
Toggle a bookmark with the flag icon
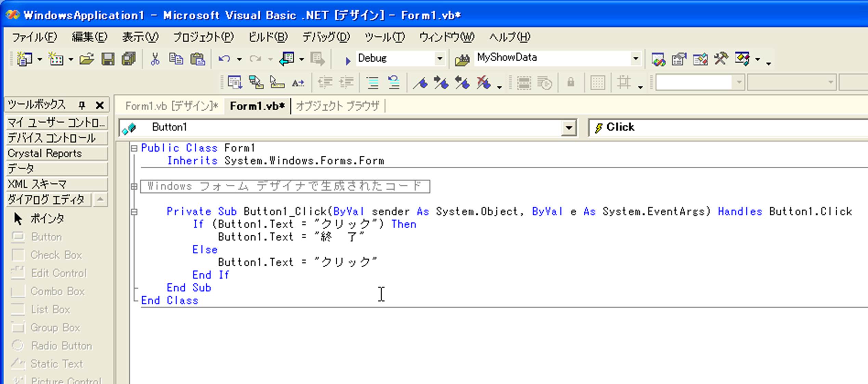(x=420, y=83)
